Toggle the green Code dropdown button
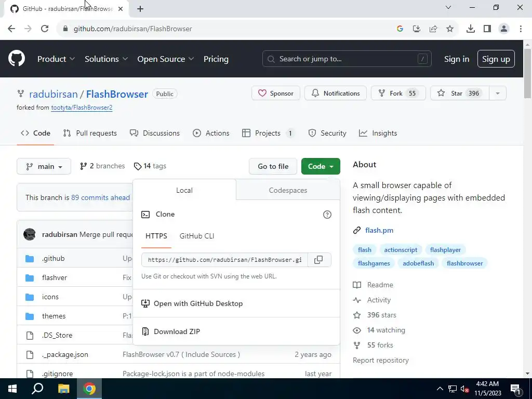The width and height of the screenshot is (532, 399). pos(321,166)
